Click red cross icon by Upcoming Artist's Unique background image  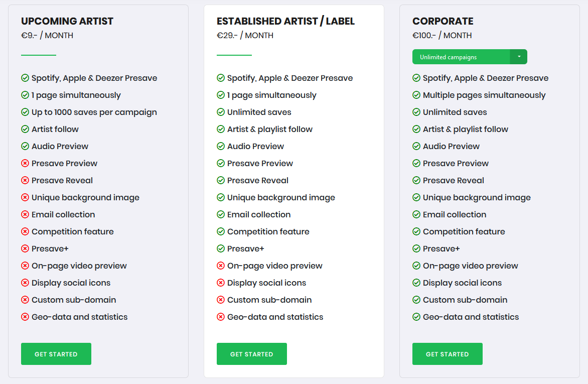[25, 197]
